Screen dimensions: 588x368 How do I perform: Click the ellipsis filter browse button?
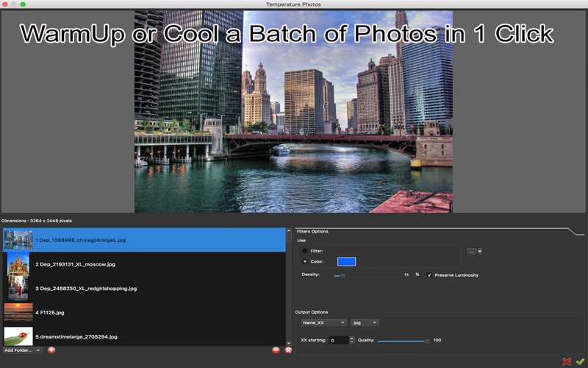(471, 251)
